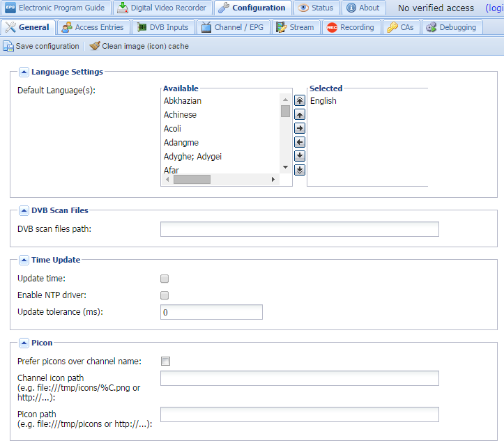The height and width of the screenshot is (443, 504).
Task: Click Available list horizontal scrollbar thumb
Action: 192,179
